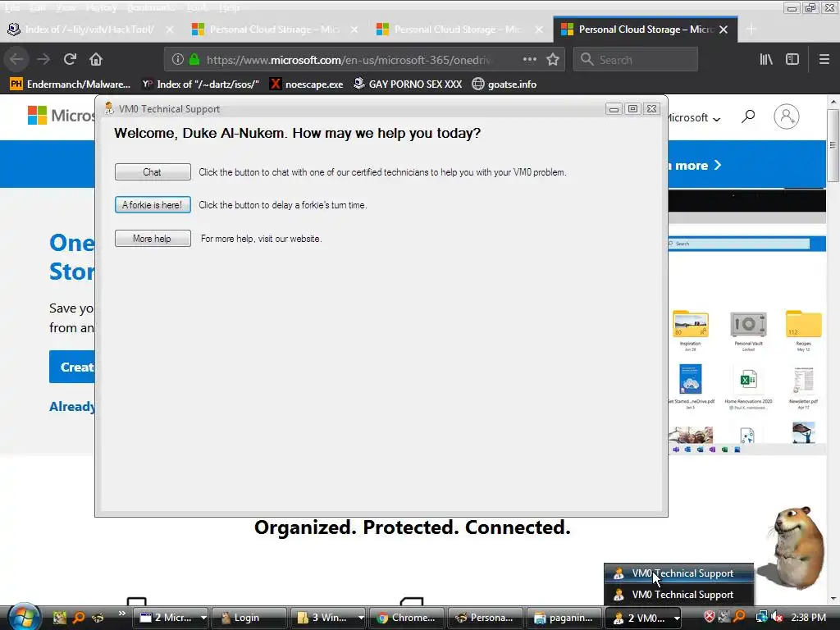The width and height of the screenshot is (840, 630).
Task: Select second VM0 Technical Support in taskbar list
Action: pos(678,595)
